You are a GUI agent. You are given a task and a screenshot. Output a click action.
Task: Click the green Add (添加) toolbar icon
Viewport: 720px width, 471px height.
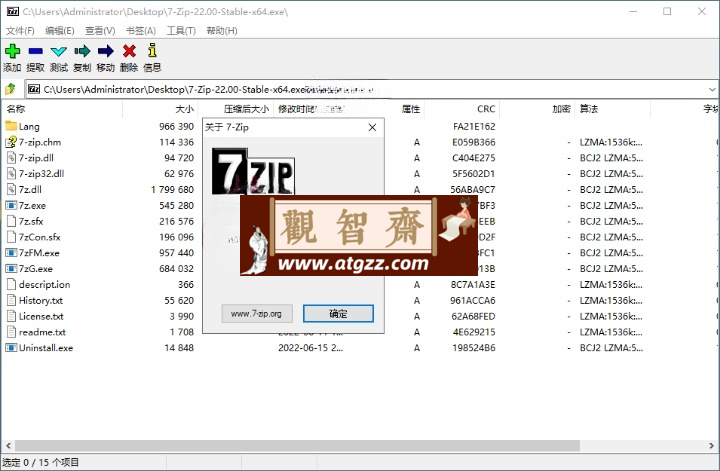tap(12, 51)
